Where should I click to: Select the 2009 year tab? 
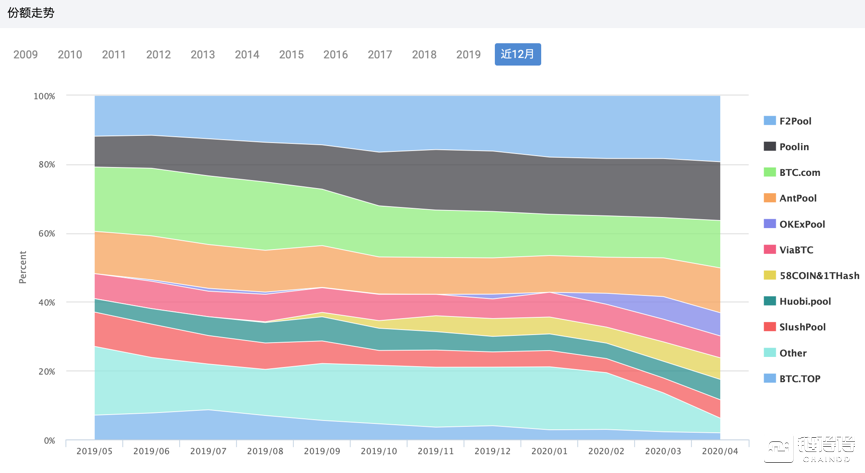click(26, 55)
